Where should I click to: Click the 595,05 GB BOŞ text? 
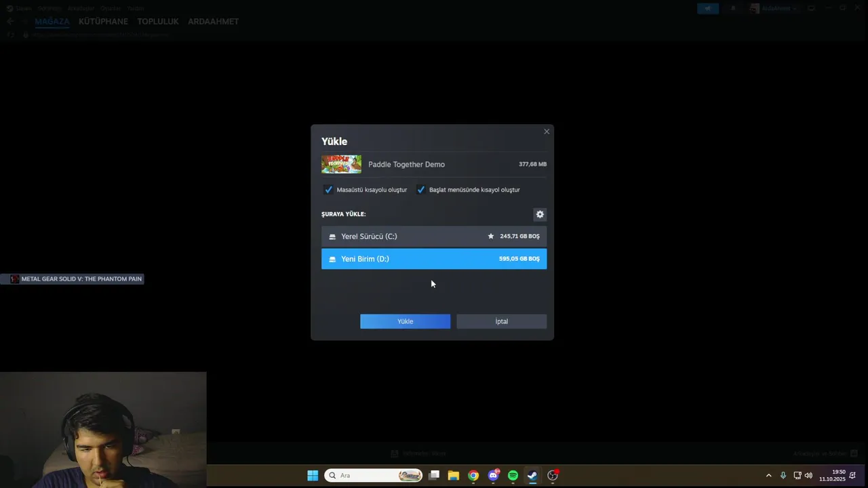coord(519,259)
